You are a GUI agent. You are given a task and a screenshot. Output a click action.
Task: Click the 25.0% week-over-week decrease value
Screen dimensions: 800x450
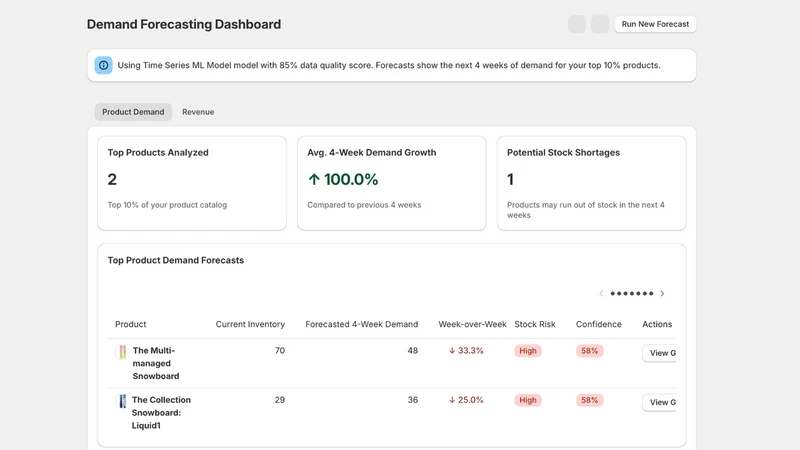pos(466,400)
